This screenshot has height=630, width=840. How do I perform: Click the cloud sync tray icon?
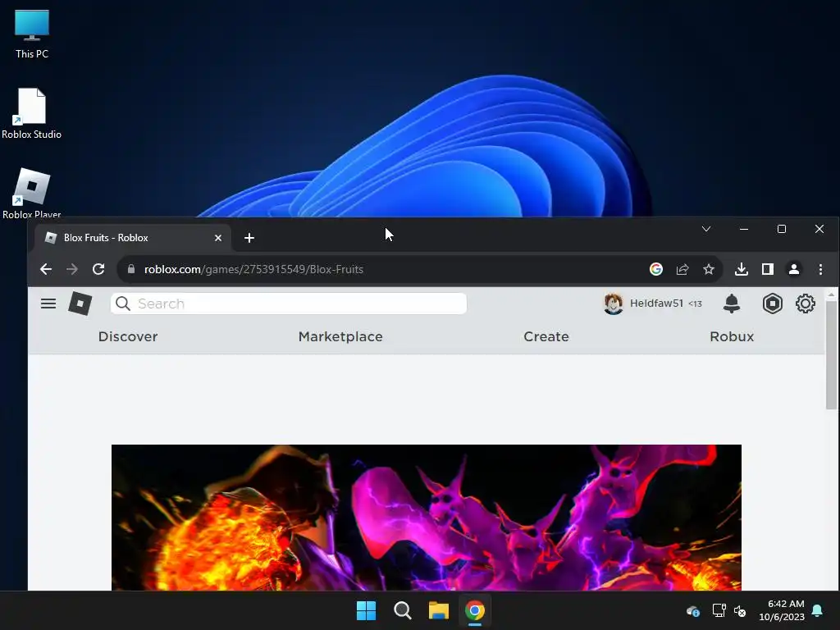point(692,610)
